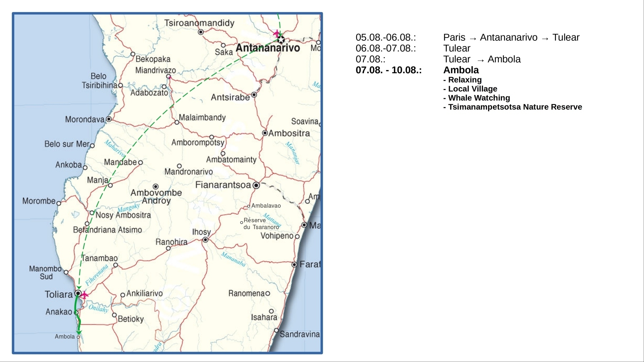Select the 'Paris → Antananarivo → Tulear' line
Image resolution: width=644 pixels, height=362 pixels.
(x=511, y=38)
